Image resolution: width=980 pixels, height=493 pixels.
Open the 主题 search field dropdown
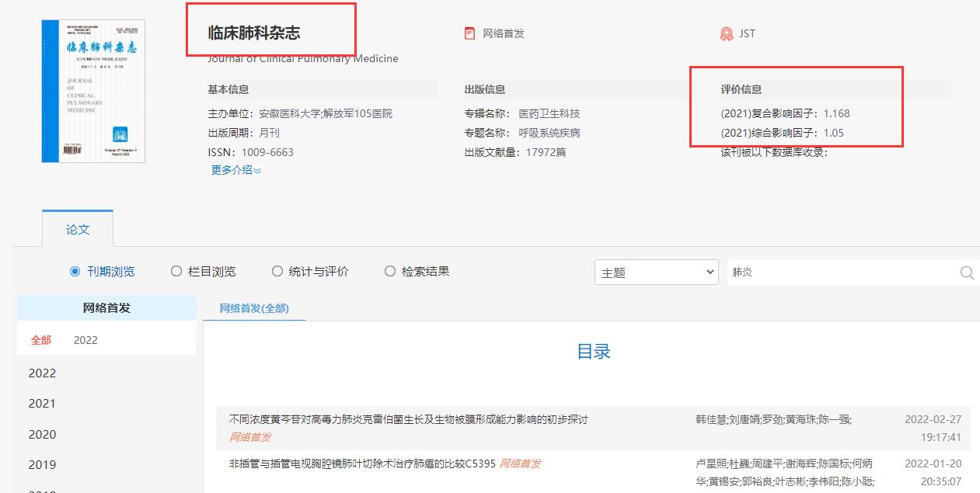pos(657,273)
